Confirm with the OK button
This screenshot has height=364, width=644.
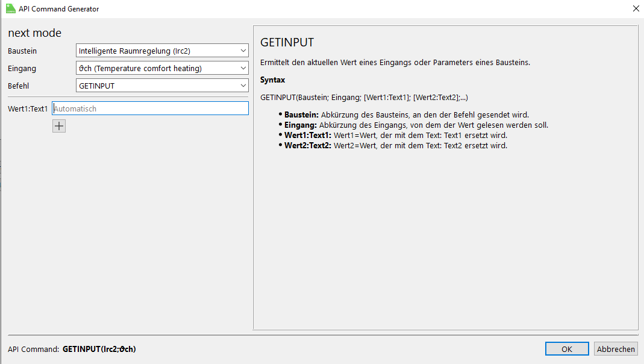click(x=566, y=349)
